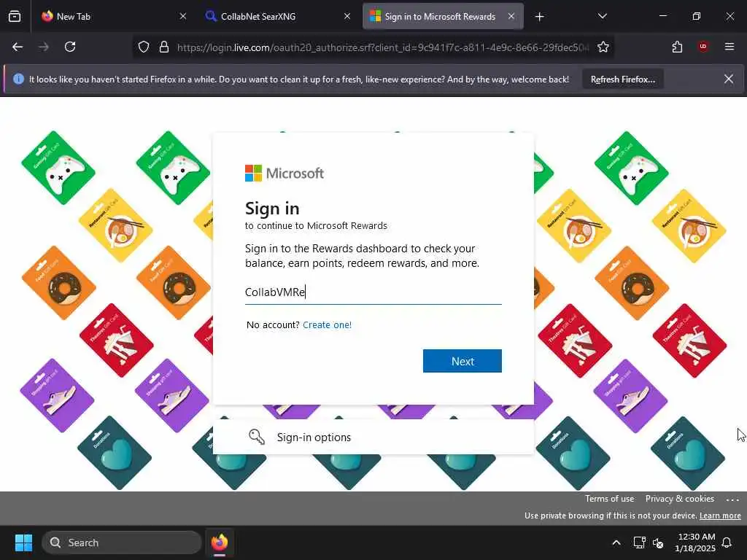Switch to the New Tab tab
747x560 pixels.
[x=115, y=17]
